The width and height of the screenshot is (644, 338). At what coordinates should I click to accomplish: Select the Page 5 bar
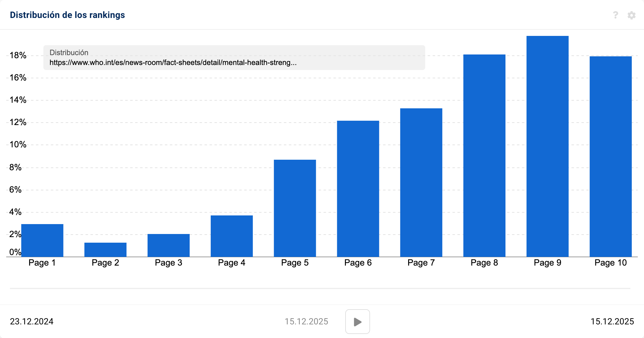click(295, 208)
